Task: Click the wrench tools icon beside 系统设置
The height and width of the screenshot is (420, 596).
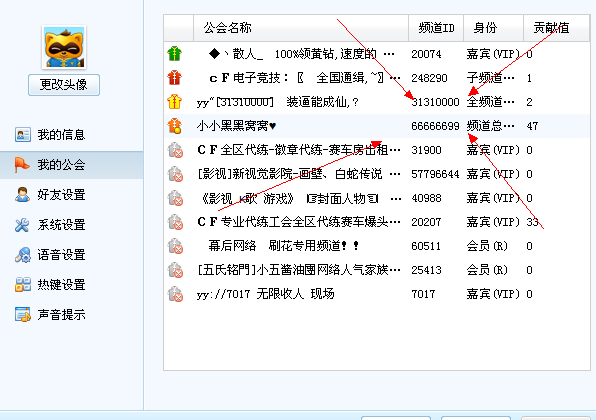Action: click(x=22, y=225)
